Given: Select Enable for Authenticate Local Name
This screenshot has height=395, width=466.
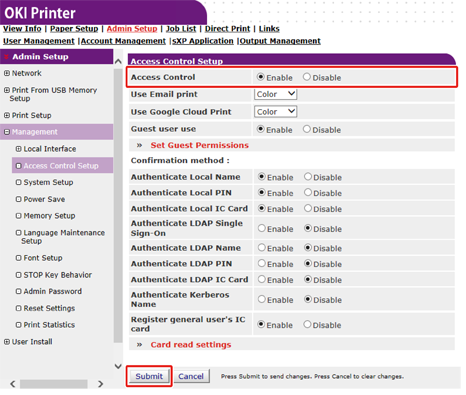Looking at the screenshot, I should point(262,177).
